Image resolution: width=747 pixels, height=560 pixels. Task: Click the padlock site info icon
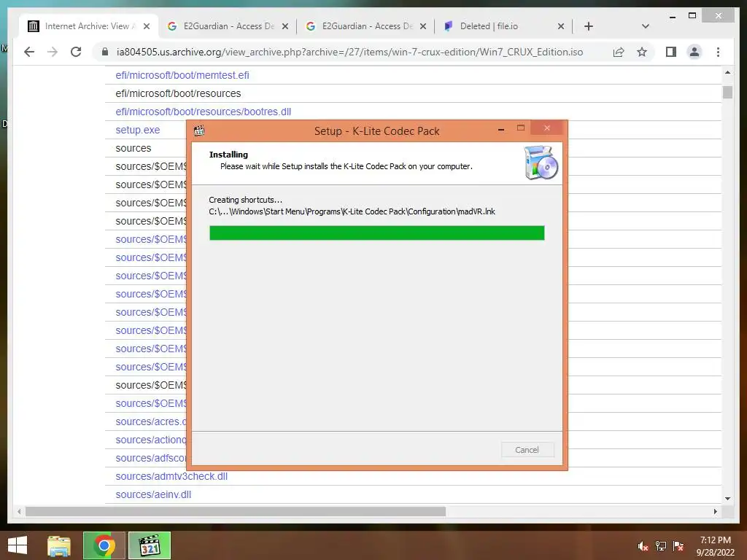(105, 52)
